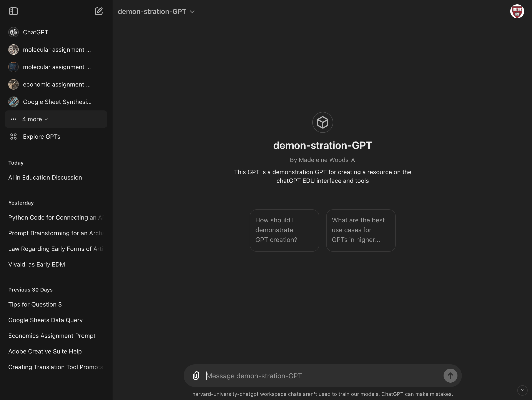The width and height of the screenshot is (532, 400).
Task: Select the Google Sheet Synthesis GPT avatar
Action: click(13, 102)
